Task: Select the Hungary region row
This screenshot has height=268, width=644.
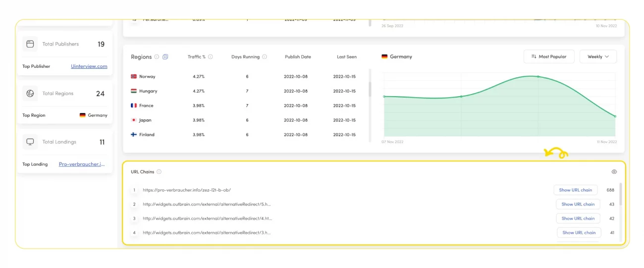Action: click(x=246, y=91)
